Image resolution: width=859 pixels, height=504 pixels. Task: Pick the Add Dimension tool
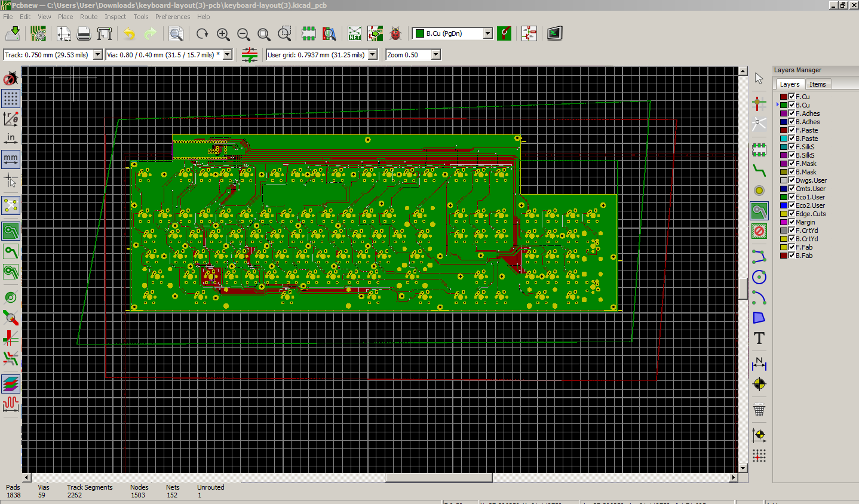point(759,363)
